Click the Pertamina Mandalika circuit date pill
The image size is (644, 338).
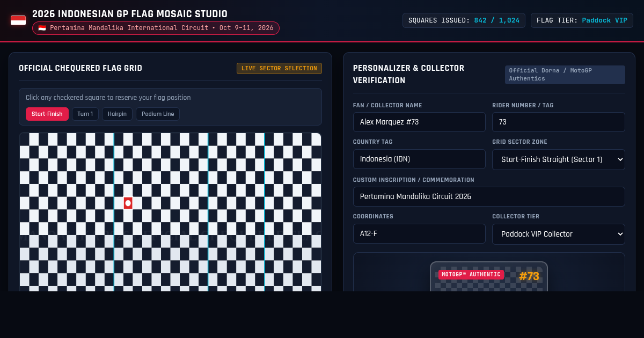[156, 28]
